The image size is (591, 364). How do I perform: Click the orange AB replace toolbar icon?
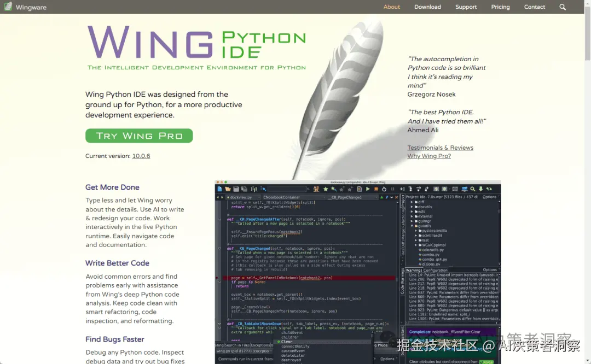[316, 189]
